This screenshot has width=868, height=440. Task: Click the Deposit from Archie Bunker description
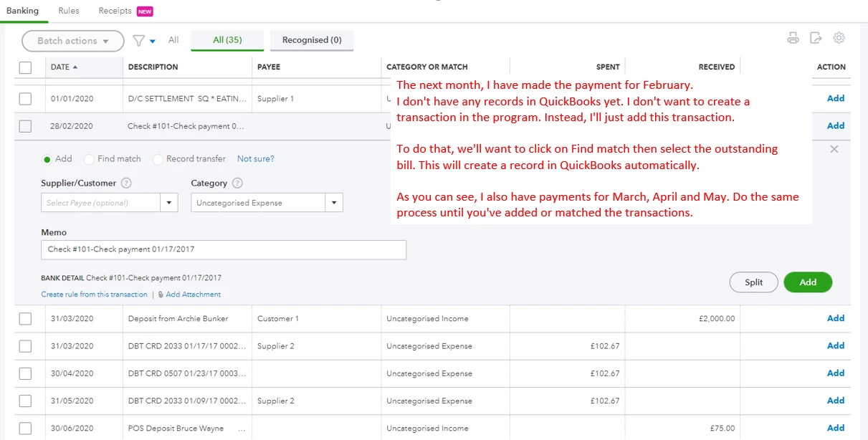pyautogui.click(x=178, y=319)
